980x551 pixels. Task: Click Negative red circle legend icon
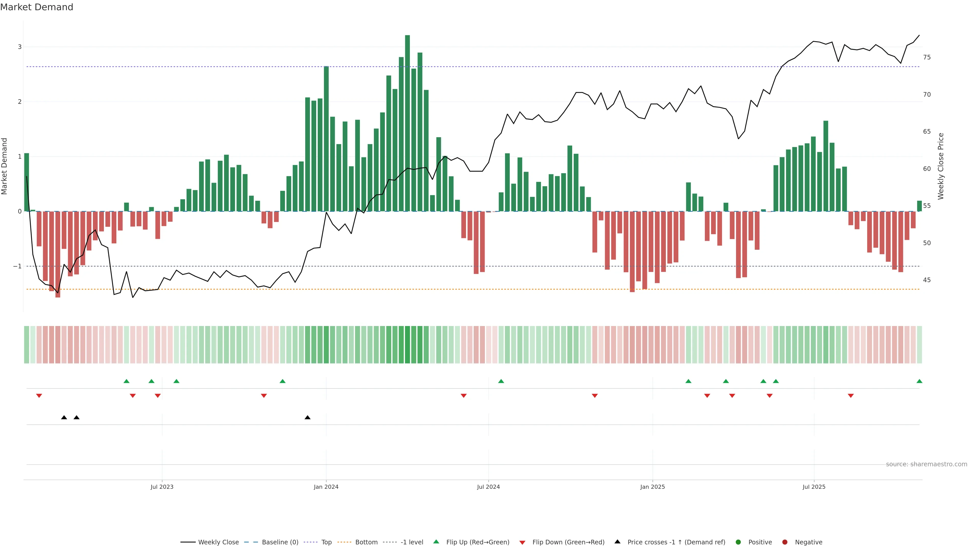785,542
